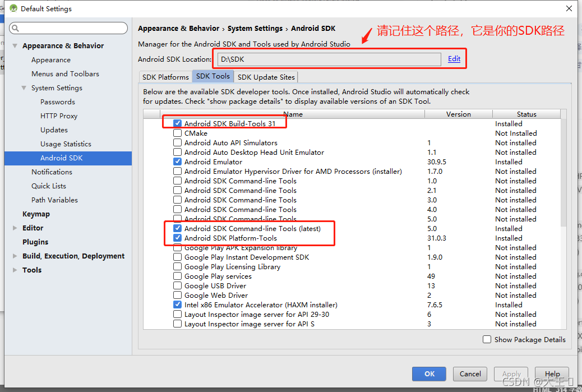Click the SDK tools list vertical scrollbar
Image resolution: width=582 pixels, height=392 pixels.
[563, 173]
